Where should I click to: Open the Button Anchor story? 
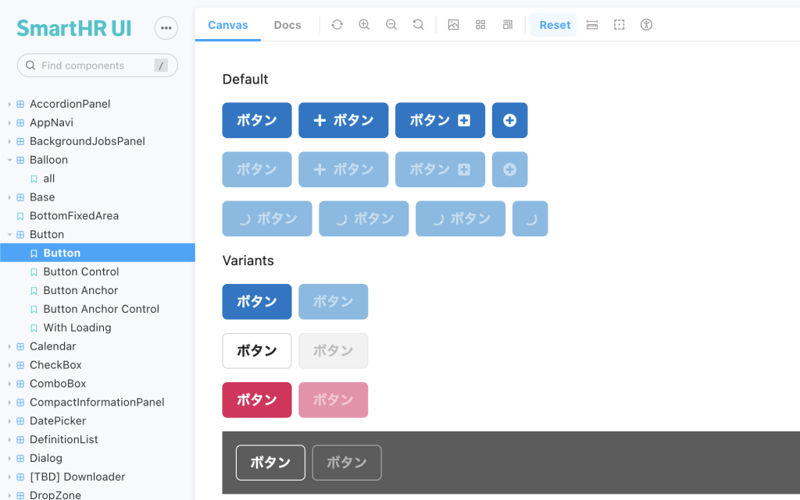80,290
